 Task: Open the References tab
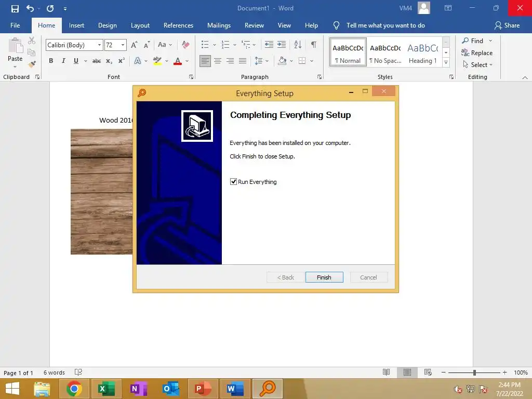[x=178, y=25]
